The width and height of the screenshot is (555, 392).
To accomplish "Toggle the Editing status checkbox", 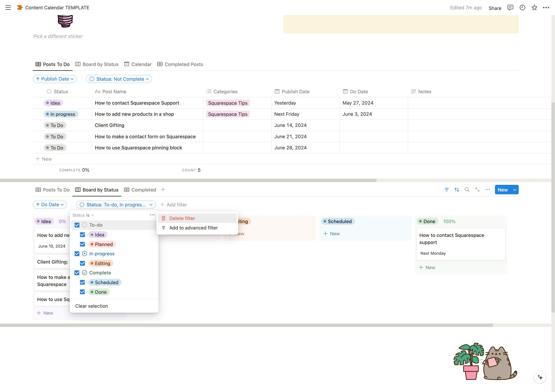I will (x=82, y=263).
